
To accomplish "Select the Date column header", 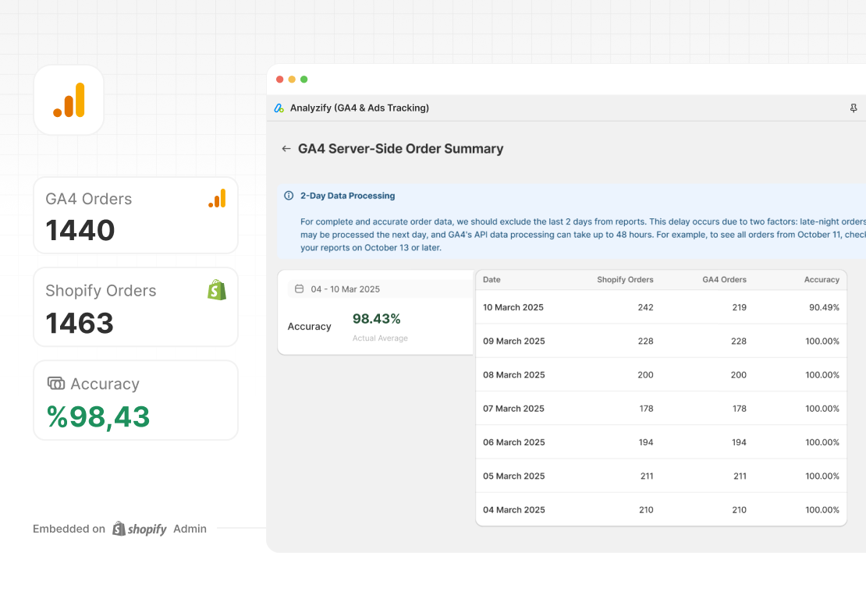I will click(492, 280).
